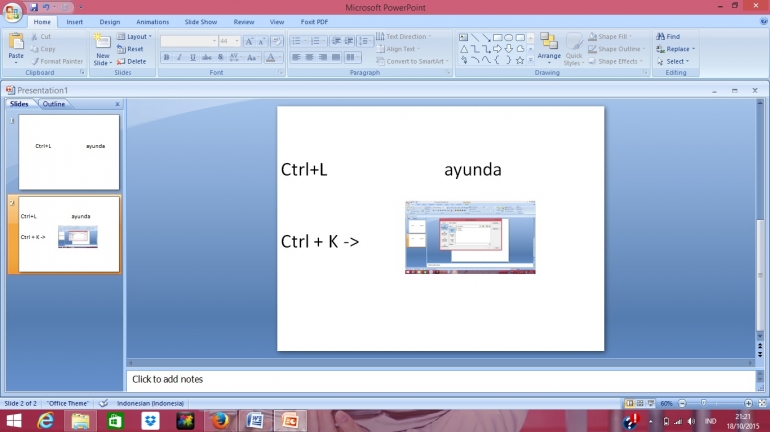The width and height of the screenshot is (770, 432).
Task: Open the Review ribbon tab
Action: click(244, 22)
